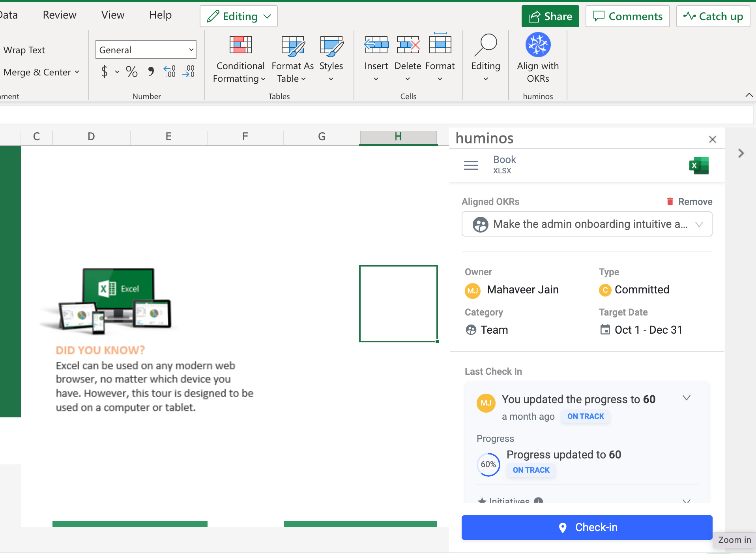Apply percent style format
Screen dimensions: 756x554
click(132, 71)
